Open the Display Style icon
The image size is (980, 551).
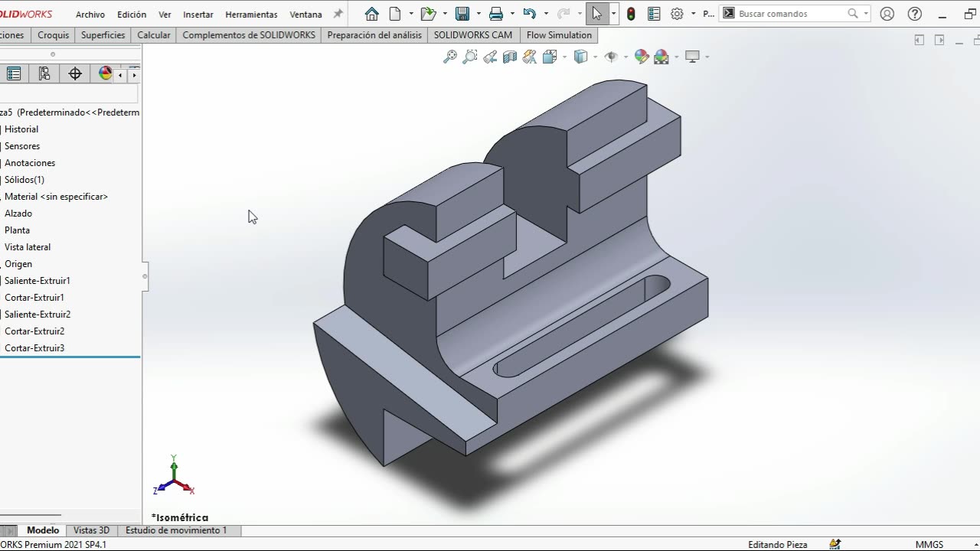581,57
